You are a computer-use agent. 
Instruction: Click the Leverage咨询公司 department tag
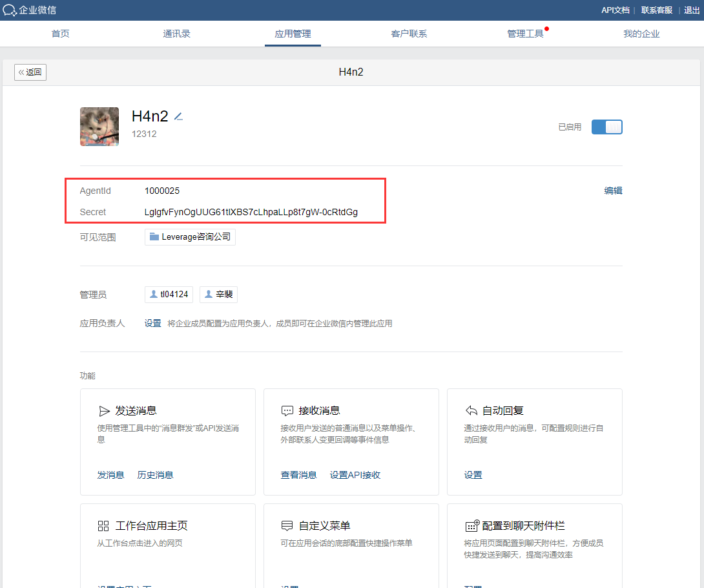[190, 236]
